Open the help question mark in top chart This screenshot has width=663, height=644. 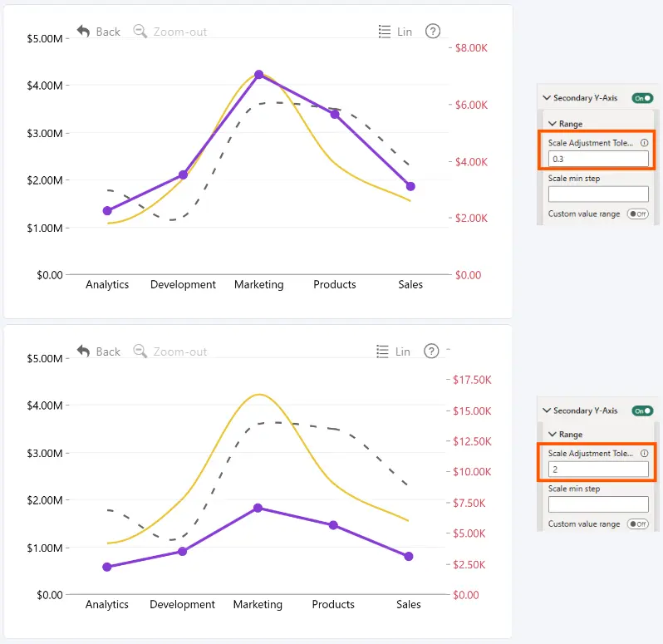point(433,32)
